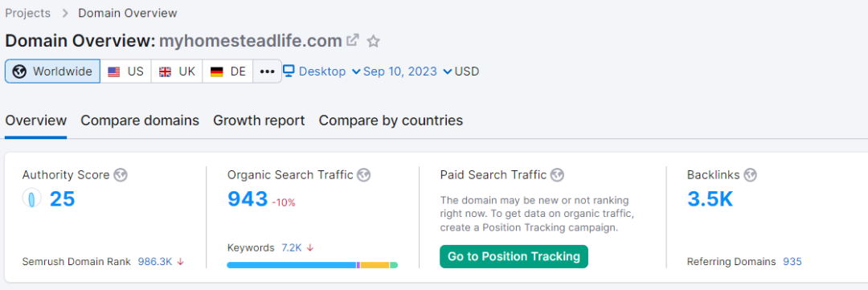Click the Desktop monitor icon
The image size is (868, 290).
[x=289, y=71]
